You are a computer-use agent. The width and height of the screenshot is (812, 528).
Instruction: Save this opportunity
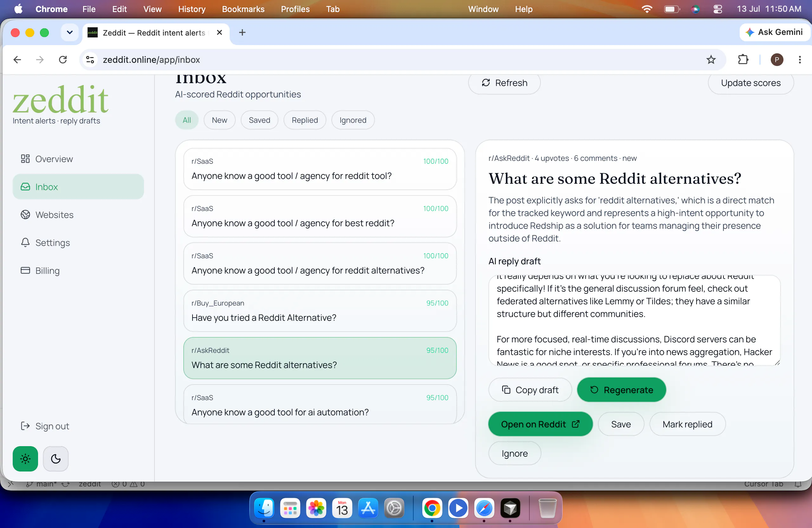click(x=621, y=424)
